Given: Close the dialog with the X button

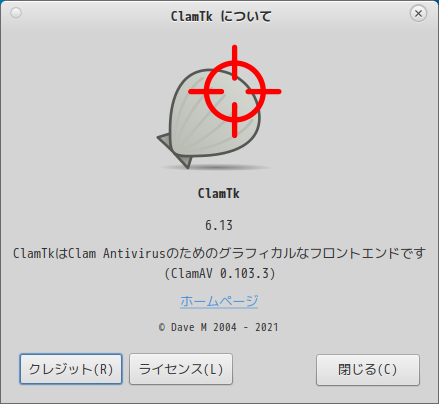Looking at the screenshot, I should click(418, 14).
